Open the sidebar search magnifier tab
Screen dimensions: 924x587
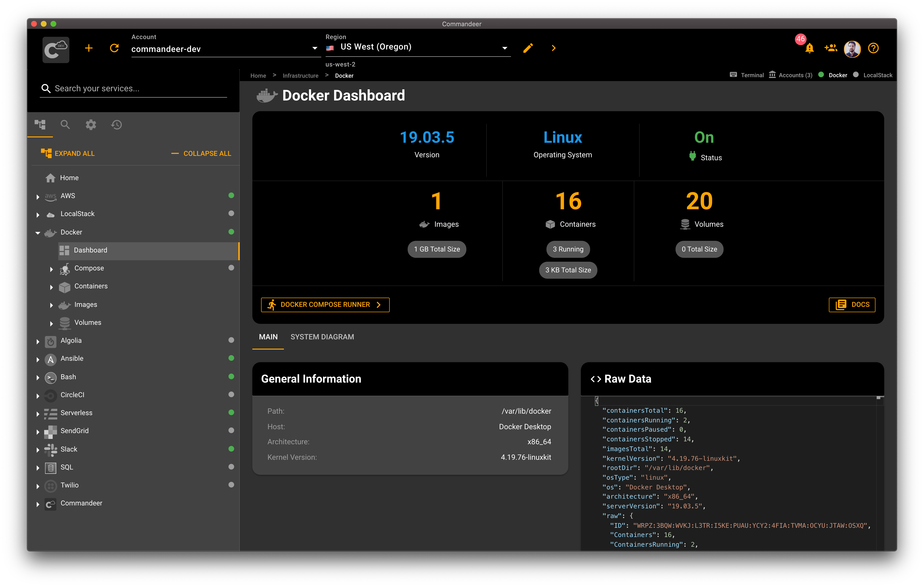click(x=65, y=125)
